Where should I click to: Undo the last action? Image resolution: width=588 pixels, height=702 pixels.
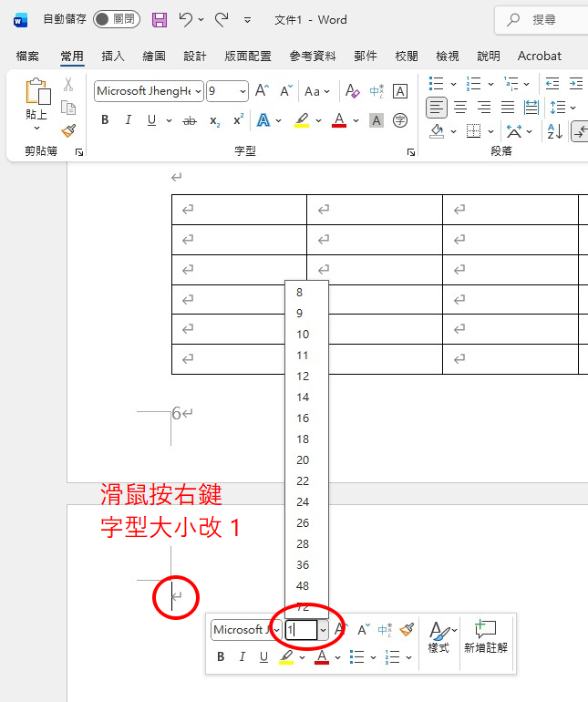pyautogui.click(x=185, y=20)
